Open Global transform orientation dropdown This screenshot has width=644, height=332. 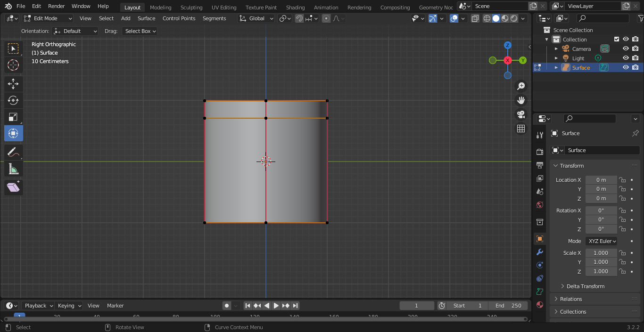[x=256, y=18]
